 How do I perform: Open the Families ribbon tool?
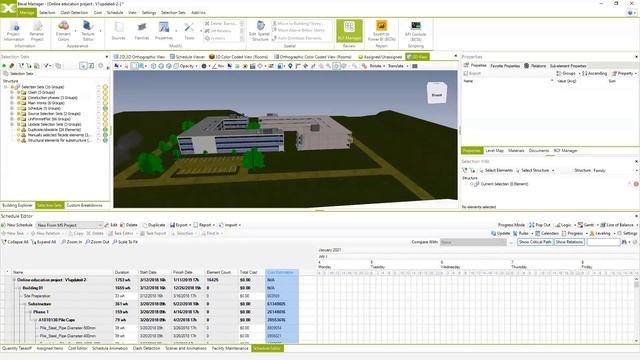pos(142,31)
